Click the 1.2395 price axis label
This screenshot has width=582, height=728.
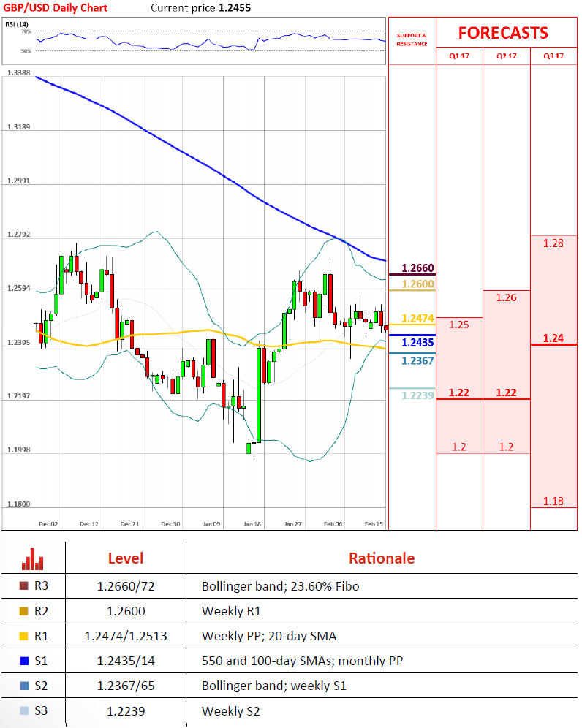[18, 343]
